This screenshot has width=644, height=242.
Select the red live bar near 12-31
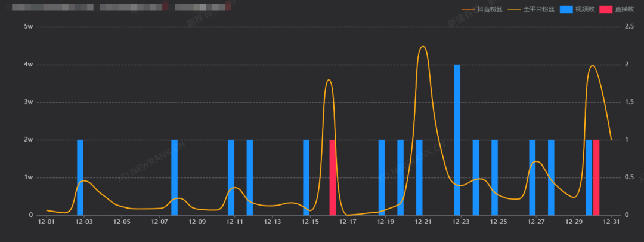point(596,177)
